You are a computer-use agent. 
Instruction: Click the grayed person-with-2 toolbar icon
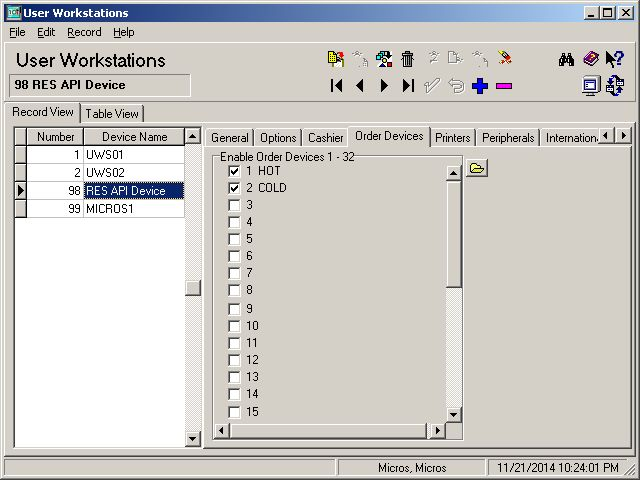(x=433, y=58)
